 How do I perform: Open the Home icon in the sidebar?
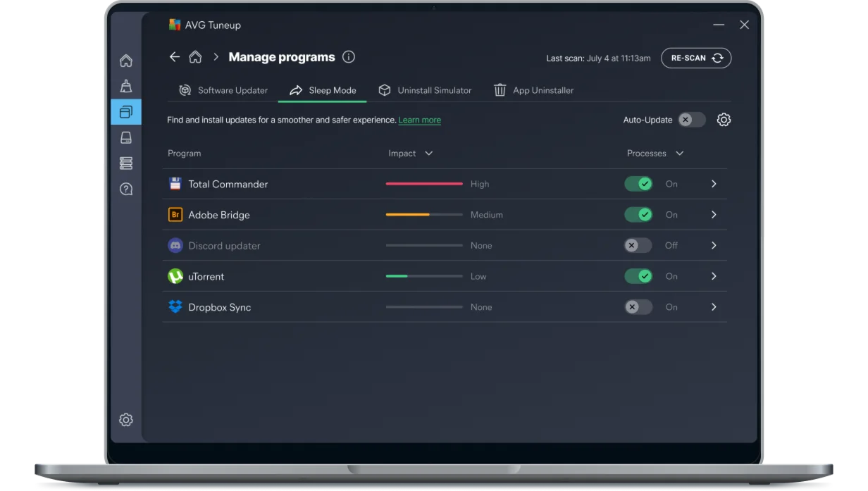coord(126,61)
